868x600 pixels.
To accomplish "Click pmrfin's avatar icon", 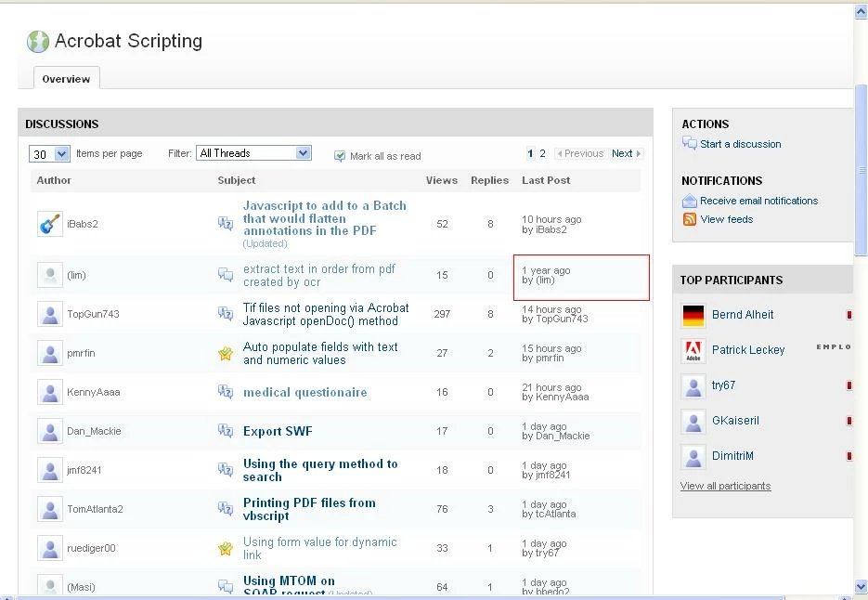I will (50, 353).
